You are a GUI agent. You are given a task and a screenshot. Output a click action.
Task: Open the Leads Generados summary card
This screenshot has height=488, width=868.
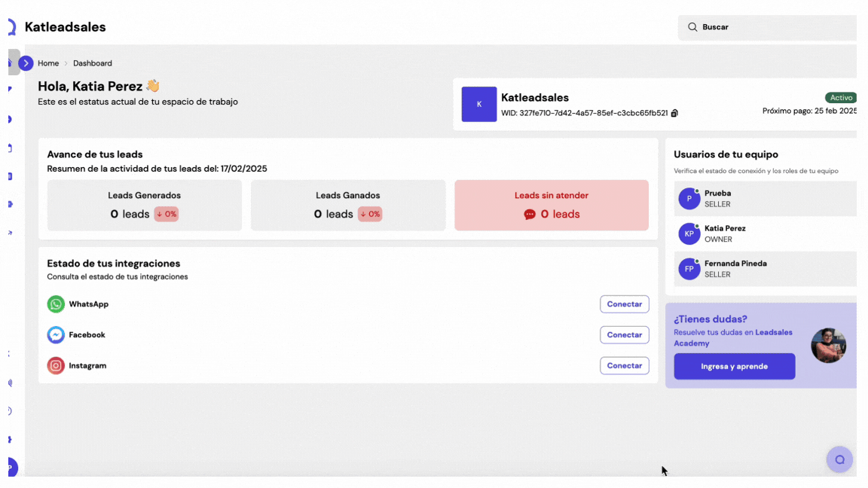click(x=145, y=205)
